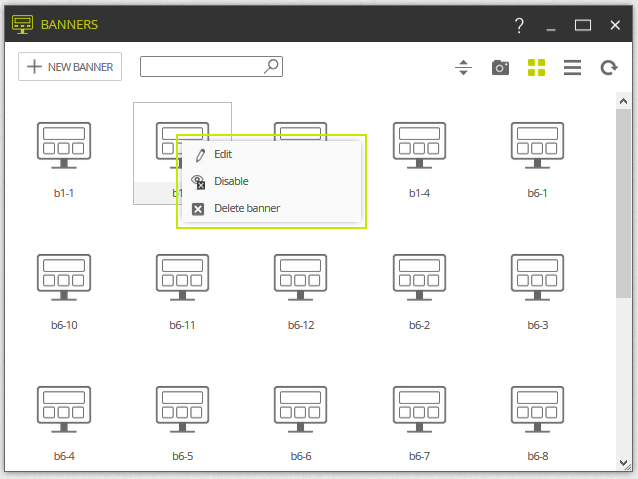Viewport: 638px width, 479px height.
Task: Switch to grid thumbnail view
Action: (x=536, y=68)
